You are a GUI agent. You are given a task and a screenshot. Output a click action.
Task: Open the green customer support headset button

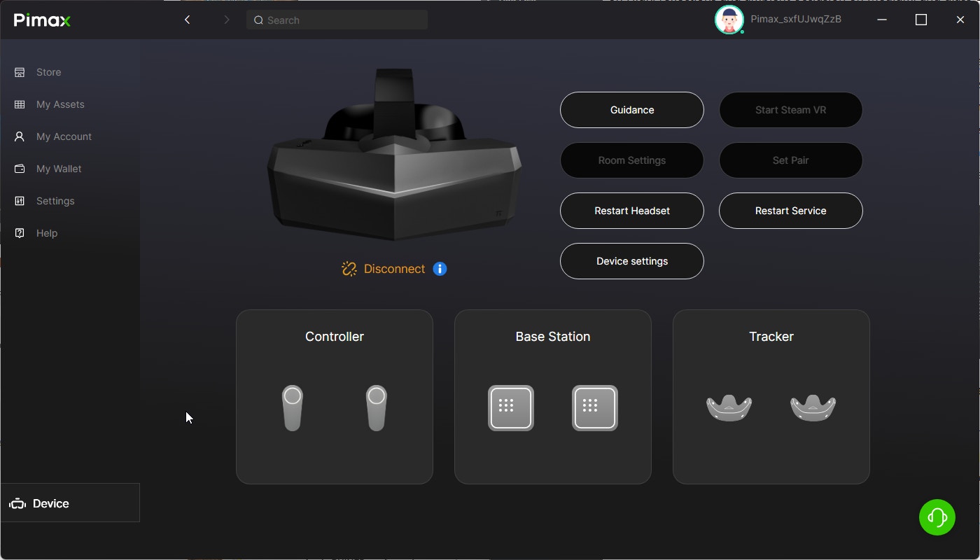click(937, 517)
